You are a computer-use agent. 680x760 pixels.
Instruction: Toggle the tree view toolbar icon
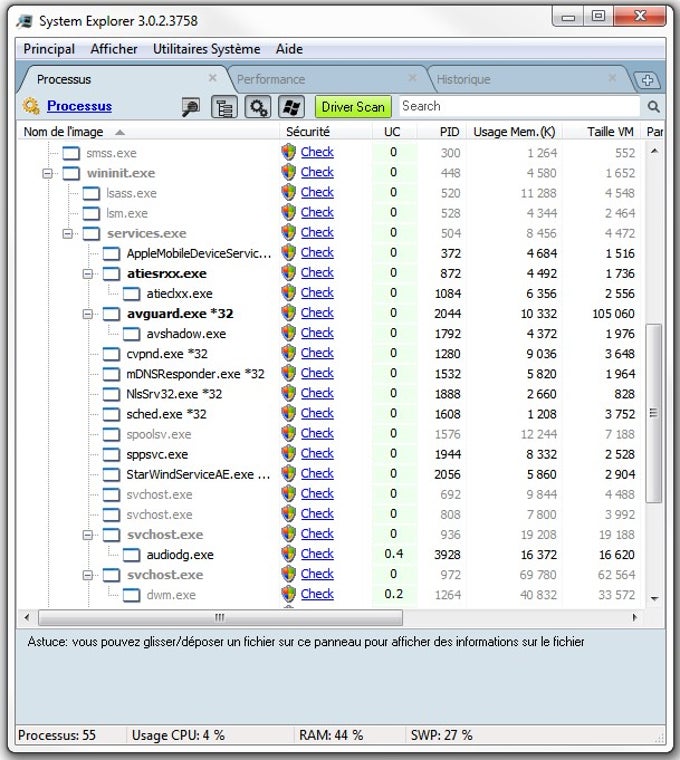[224, 107]
